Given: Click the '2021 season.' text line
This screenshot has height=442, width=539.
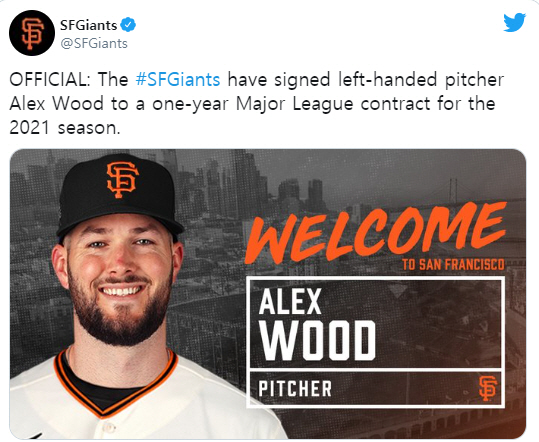Looking at the screenshot, I should pyautogui.click(x=65, y=128).
